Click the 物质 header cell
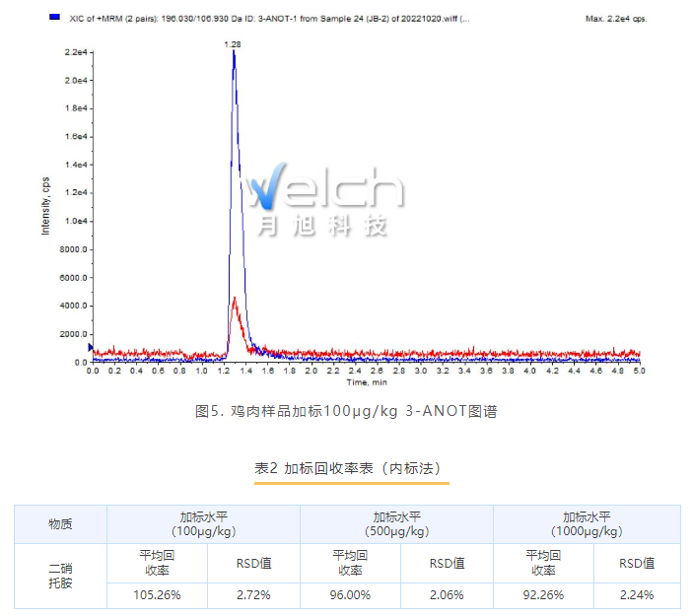 click(x=60, y=523)
